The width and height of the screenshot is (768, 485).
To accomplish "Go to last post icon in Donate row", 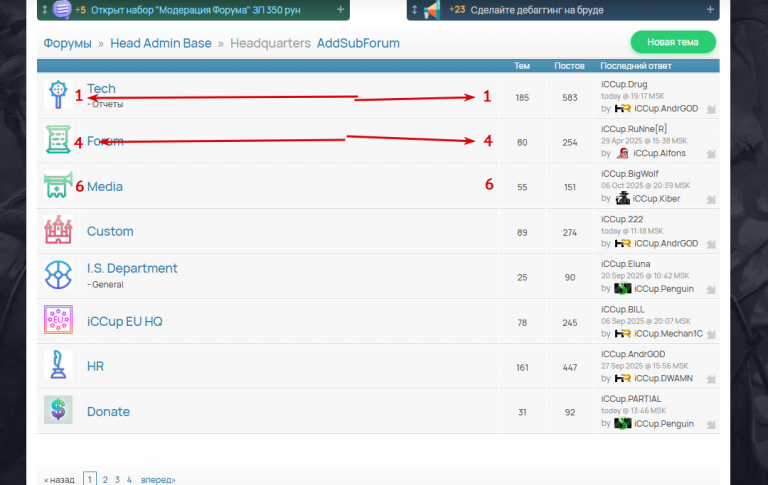I will pyautogui.click(x=711, y=424).
